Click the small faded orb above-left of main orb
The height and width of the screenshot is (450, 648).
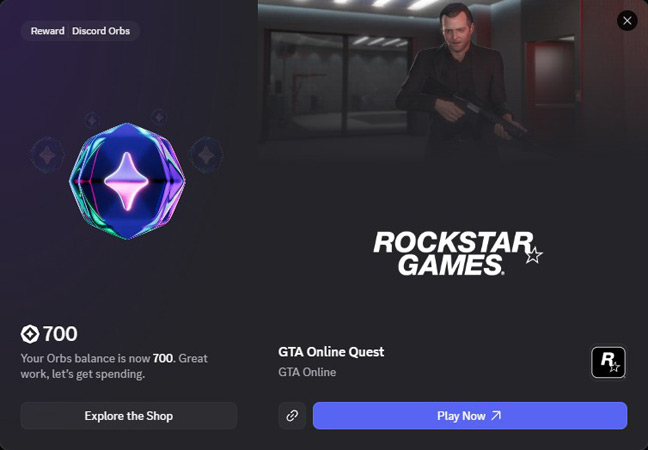click(x=92, y=121)
